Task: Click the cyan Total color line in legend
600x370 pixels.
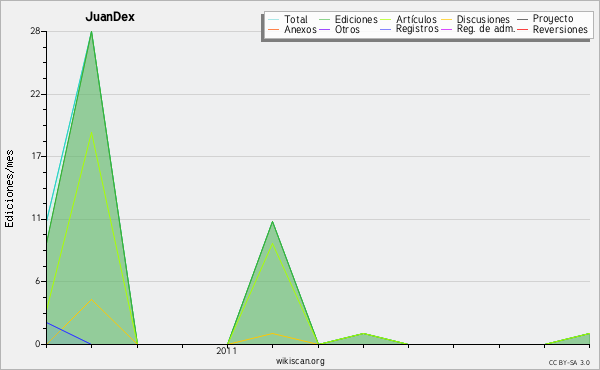Action: click(274, 19)
